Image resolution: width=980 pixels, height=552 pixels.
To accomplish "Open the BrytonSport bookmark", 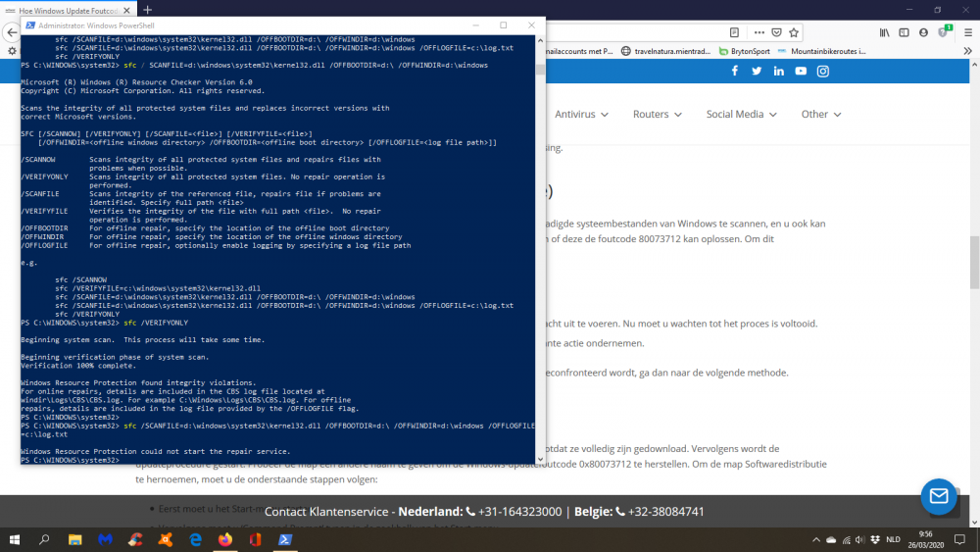I will tap(745, 51).
